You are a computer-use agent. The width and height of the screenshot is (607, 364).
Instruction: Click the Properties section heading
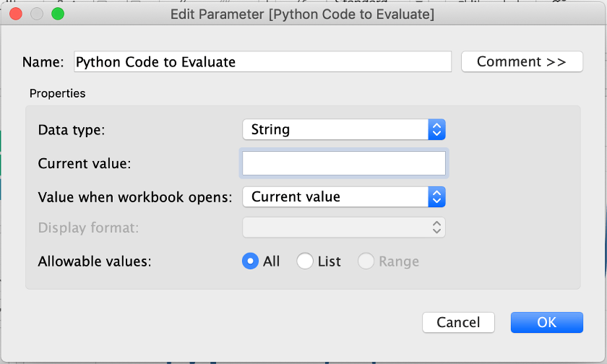57,93
